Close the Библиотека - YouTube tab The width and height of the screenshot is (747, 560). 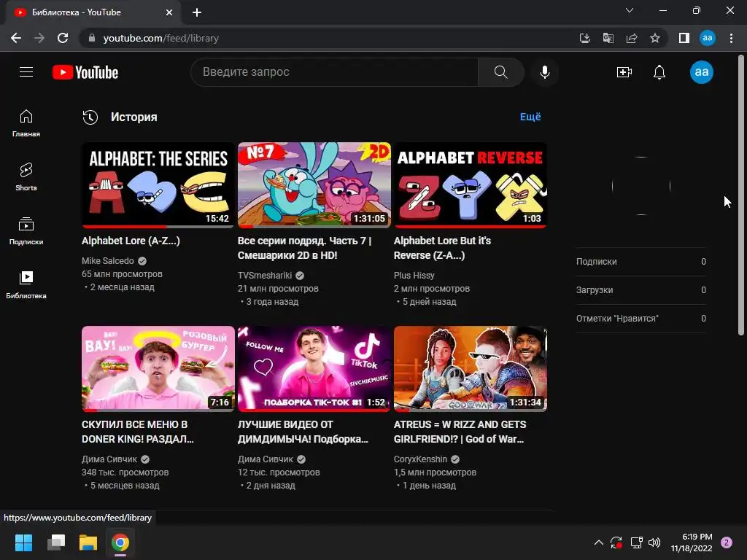(169, 12)
